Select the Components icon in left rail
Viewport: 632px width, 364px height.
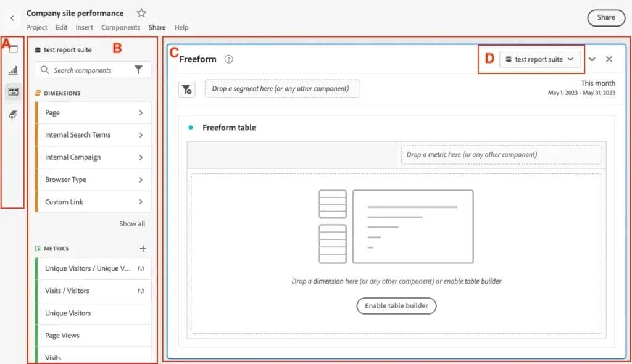tap(14, 91)
